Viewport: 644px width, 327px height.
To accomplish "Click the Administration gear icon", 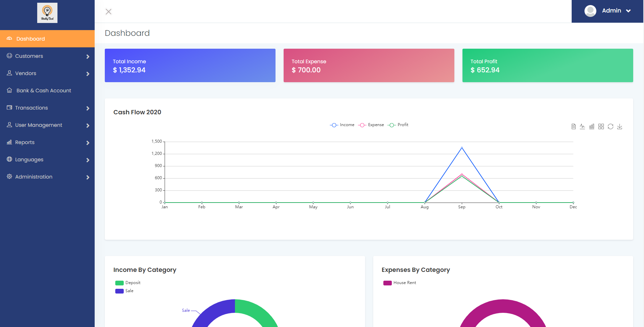I will (9, 176).
